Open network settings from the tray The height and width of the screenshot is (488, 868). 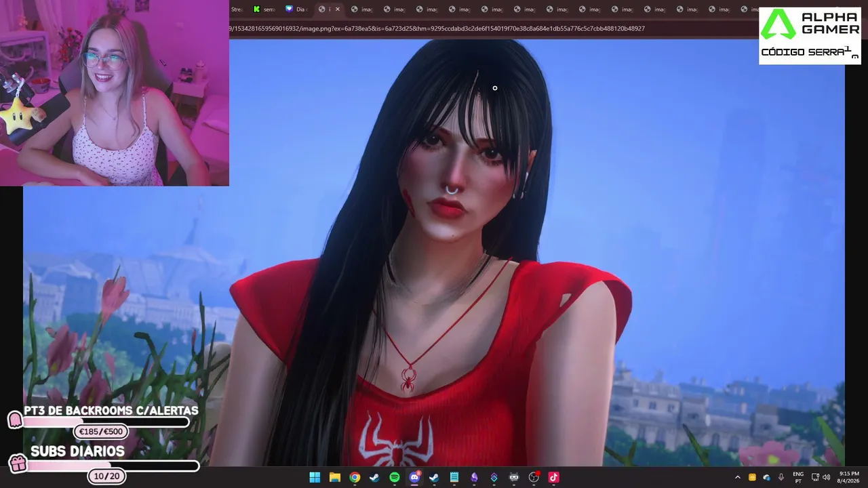coord(815,477)
